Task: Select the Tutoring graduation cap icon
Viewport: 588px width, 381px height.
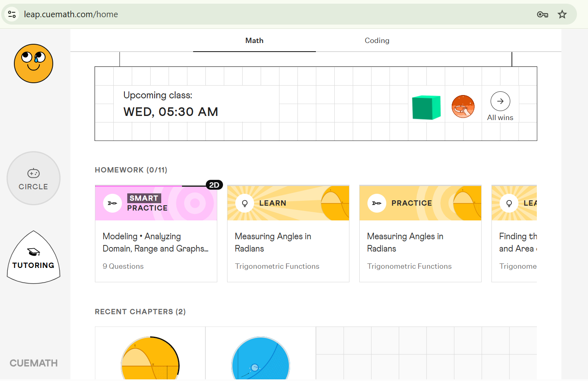Action: point(33,257)
